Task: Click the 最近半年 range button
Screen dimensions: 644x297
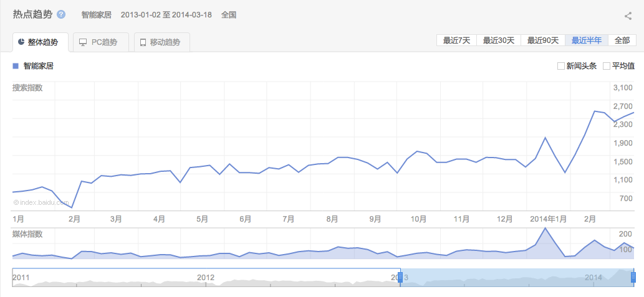Action: (587, 40)
